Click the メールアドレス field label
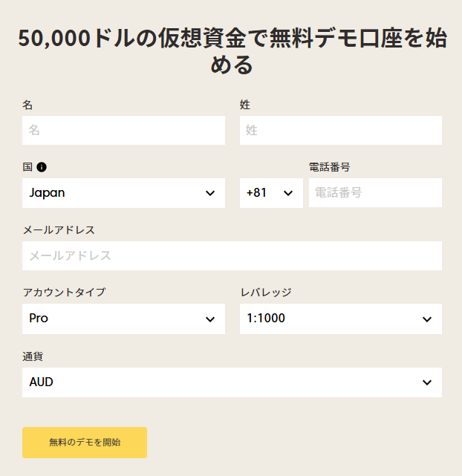 [x=59, y=229]
